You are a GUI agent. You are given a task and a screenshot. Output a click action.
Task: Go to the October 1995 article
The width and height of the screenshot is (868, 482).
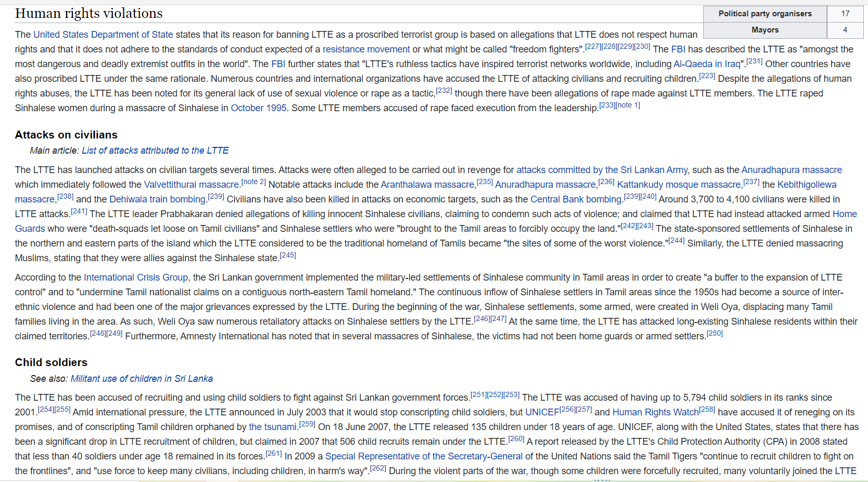[x=259, y=108]
